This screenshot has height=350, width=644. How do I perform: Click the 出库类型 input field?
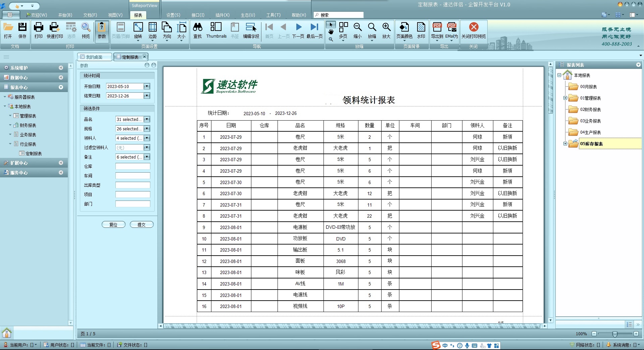tap(133, 185)
